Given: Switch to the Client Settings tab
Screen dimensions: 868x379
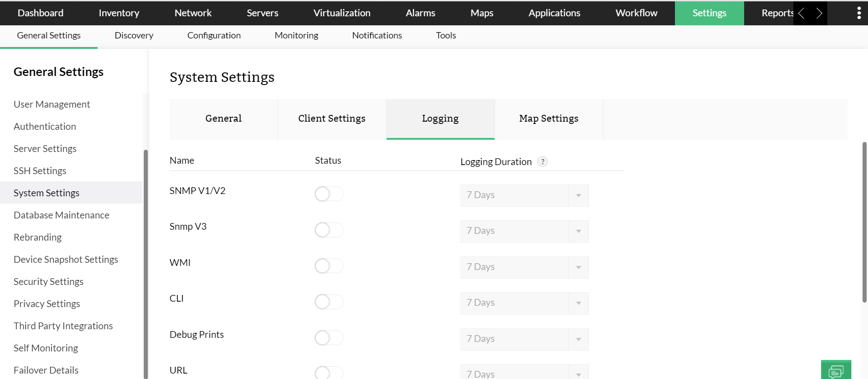Looking at the screenshot, I should pos(331,118).
